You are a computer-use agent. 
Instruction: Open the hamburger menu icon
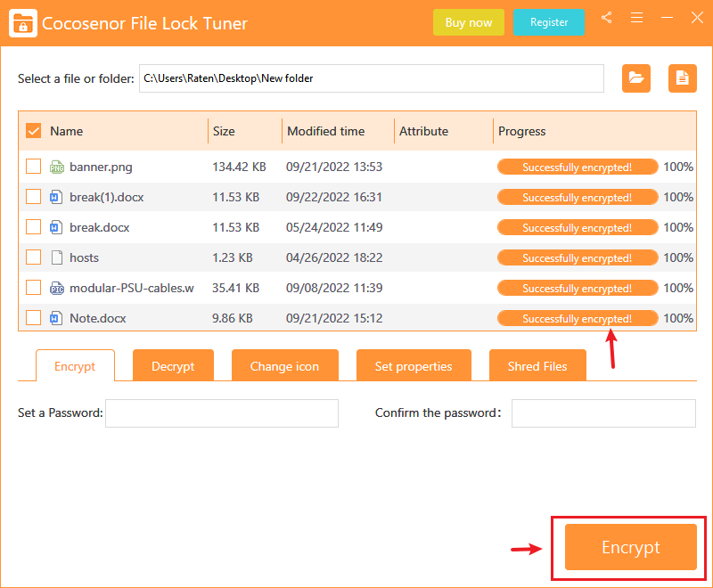pyautogui.click(x=636, y=18)
